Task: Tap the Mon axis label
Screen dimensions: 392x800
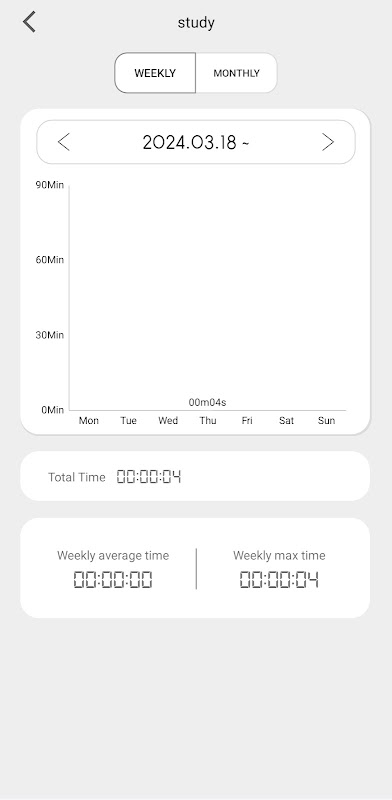Action: pyautogui.click(x=89, y=420)
